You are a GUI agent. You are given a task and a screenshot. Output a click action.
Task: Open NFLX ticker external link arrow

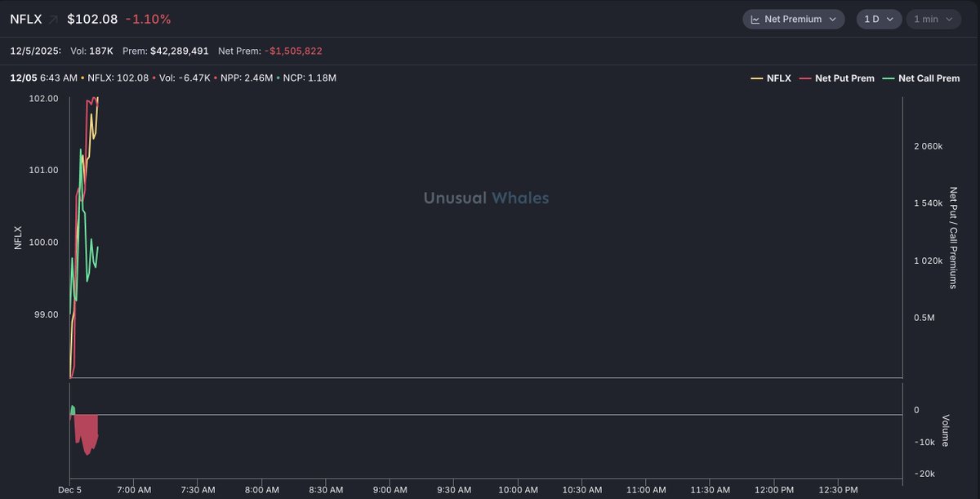(54, 19)
